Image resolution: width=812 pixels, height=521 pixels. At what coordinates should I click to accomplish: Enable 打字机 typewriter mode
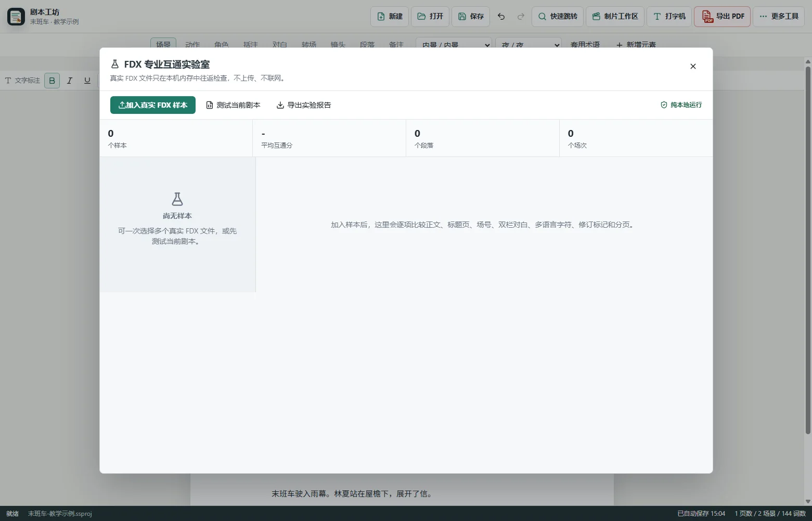(x=669, y=17)
